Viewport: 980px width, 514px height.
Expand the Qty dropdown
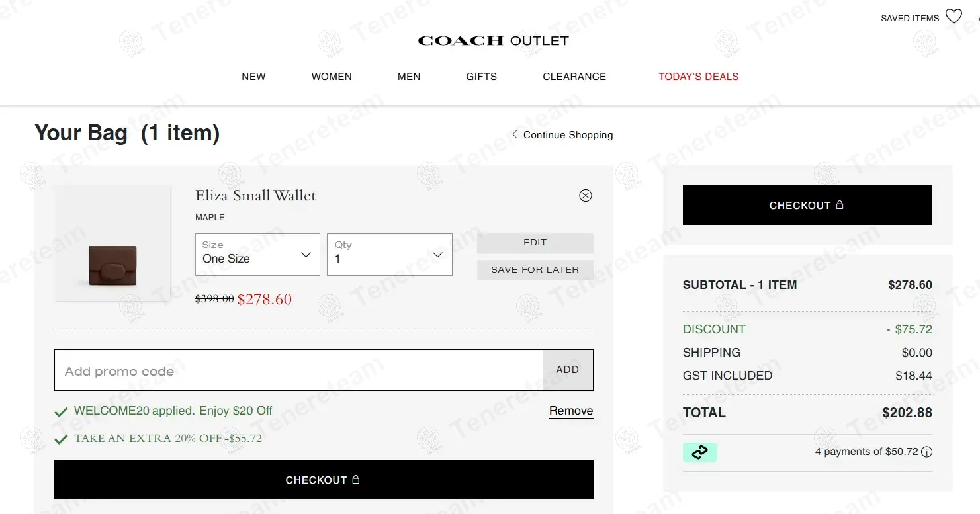pyautogui.click(x=389, y=254)
